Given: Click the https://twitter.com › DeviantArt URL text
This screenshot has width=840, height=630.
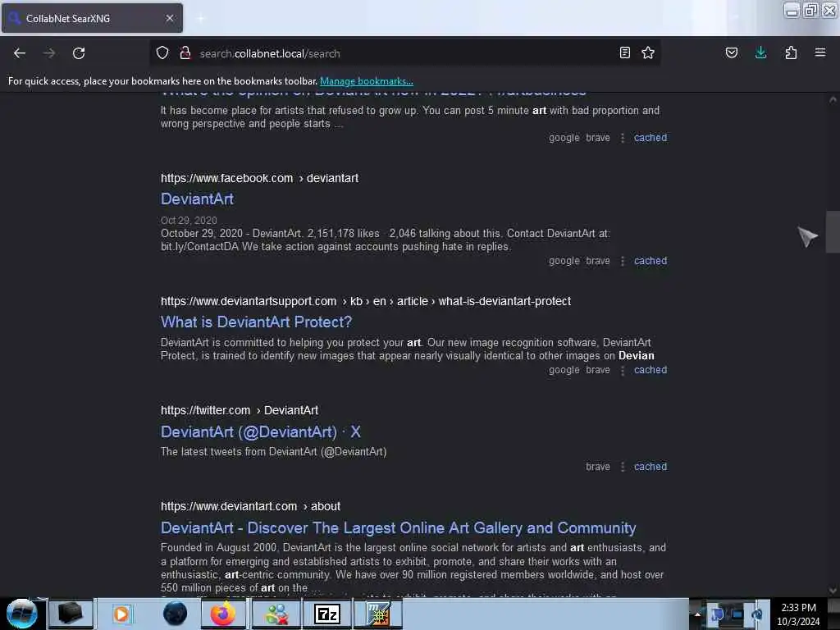Looking at the screenshot, I should pyautogui.click(x=240, y=410).
